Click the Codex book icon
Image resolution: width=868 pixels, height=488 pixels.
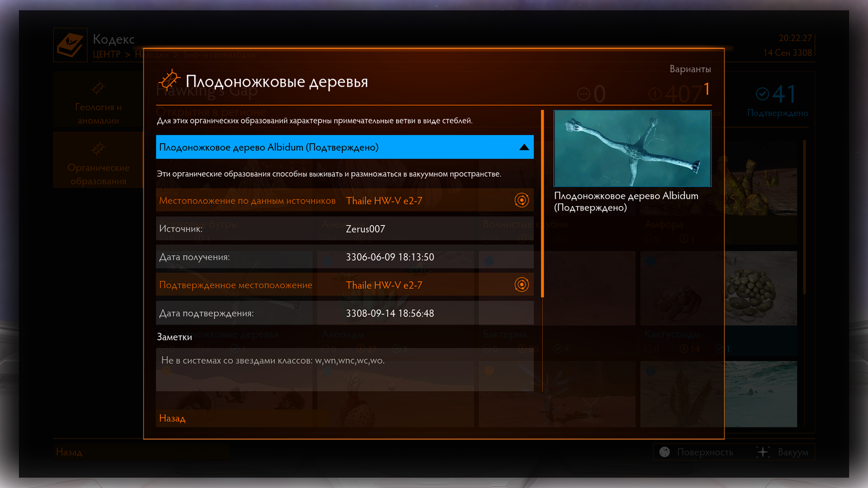[70, 45]
